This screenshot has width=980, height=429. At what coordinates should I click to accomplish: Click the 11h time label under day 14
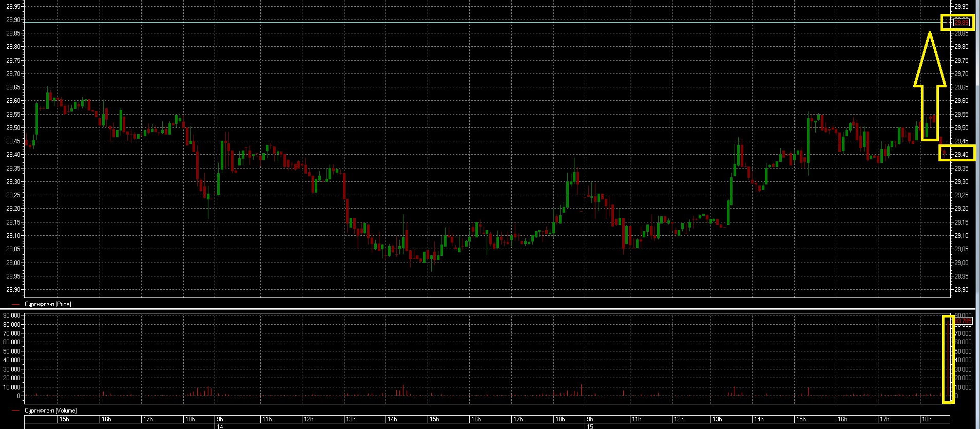point(267,419)
